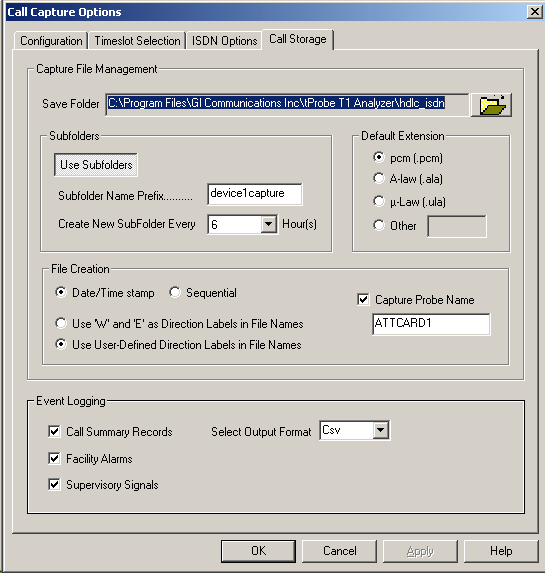The image size is (545, 573).
Task: Uncheck Supervisory Signals checkbox
Action: coord(54,485)
